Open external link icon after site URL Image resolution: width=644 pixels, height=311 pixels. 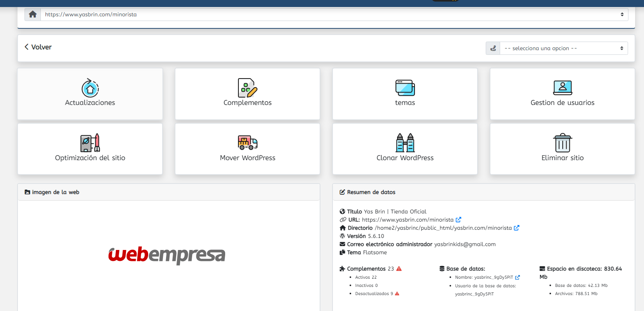point(458,220)
